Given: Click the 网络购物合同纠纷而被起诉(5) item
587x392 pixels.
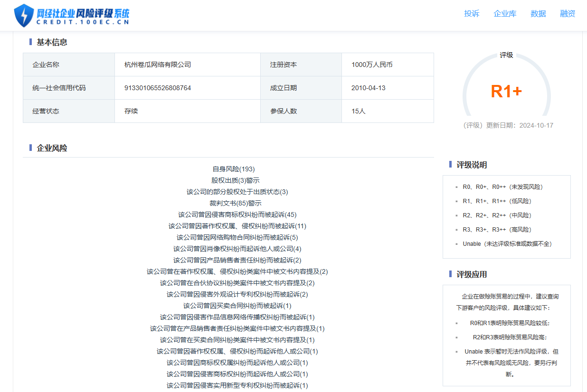Looking at the screenshot, I should [x=237, y=237].
